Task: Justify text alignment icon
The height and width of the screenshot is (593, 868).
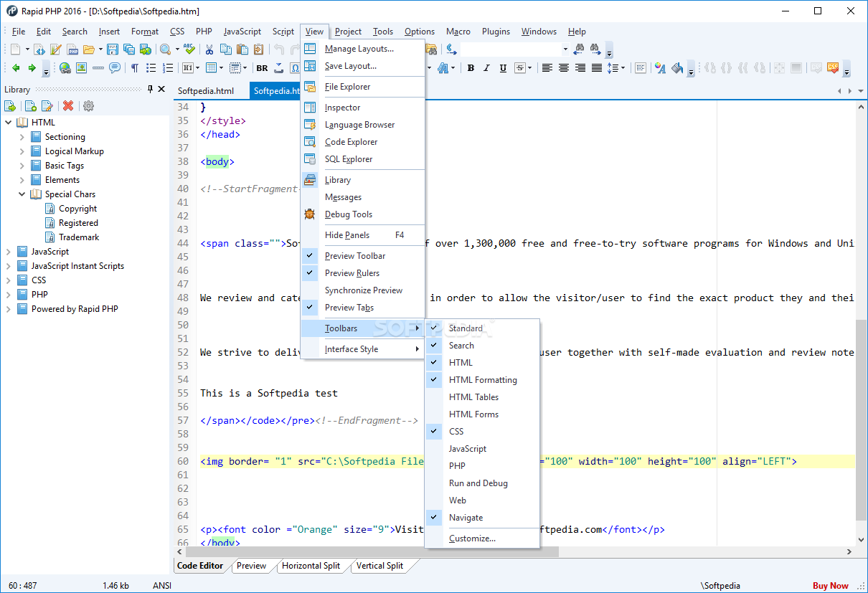Action: point(597,68)
